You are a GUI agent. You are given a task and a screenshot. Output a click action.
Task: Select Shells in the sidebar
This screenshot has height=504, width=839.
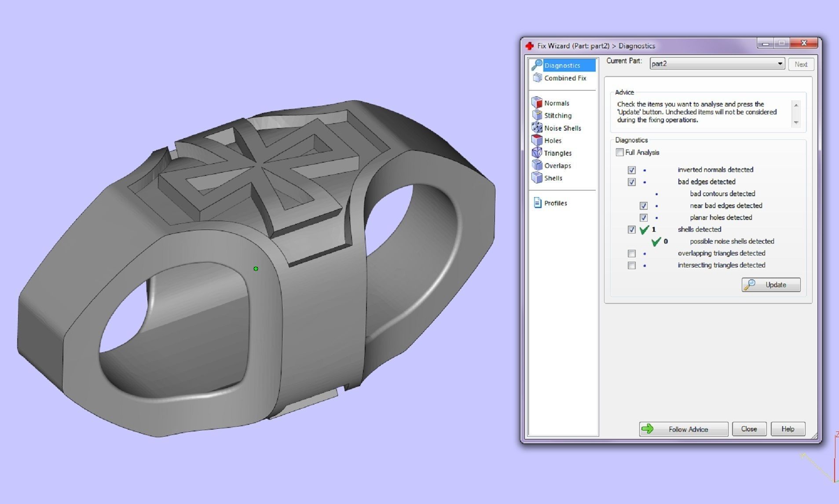(x=553, y=178)
